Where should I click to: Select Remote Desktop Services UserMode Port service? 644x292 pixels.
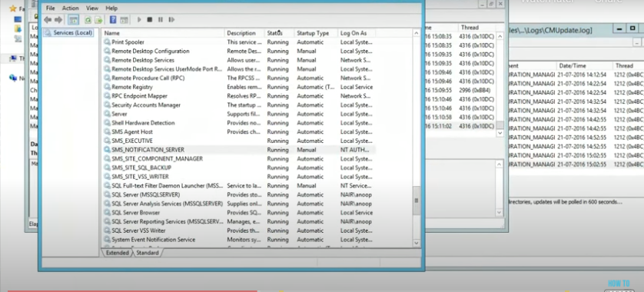[167, 69]
